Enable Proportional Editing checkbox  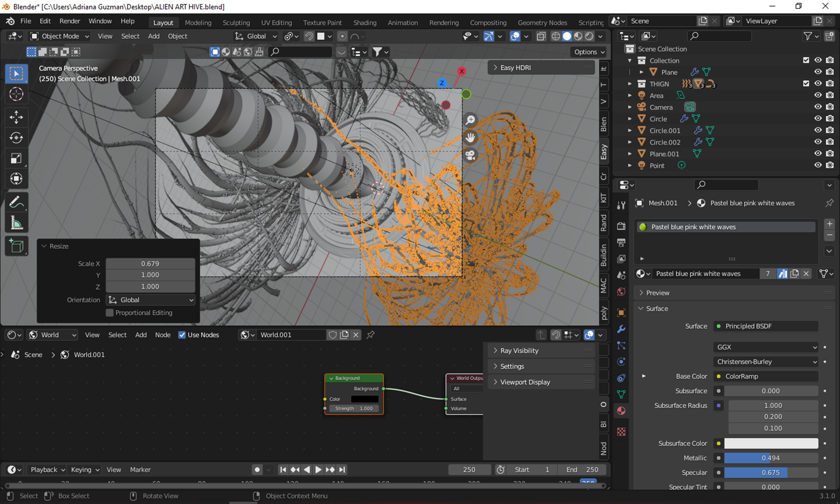110,313
